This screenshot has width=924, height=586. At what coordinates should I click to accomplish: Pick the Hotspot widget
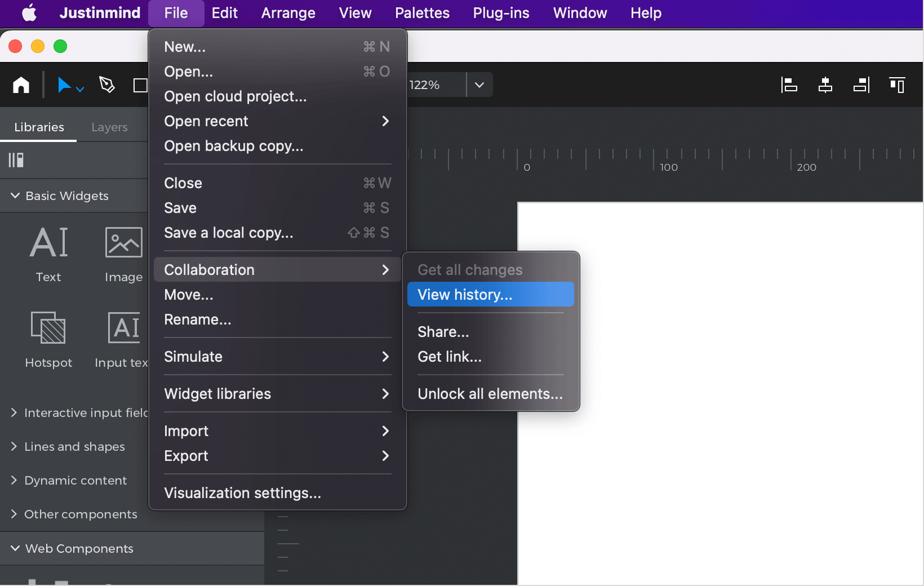click(x=48, y=340)
